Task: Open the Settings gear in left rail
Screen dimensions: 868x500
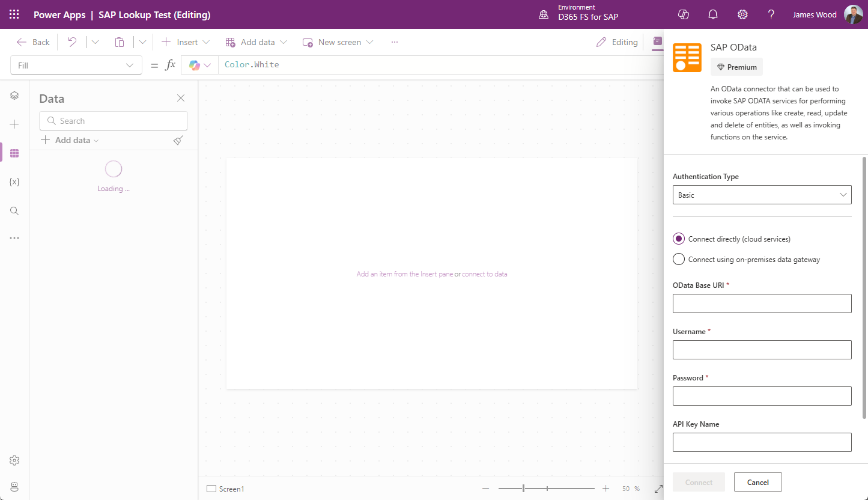Action: coord(14,460)
